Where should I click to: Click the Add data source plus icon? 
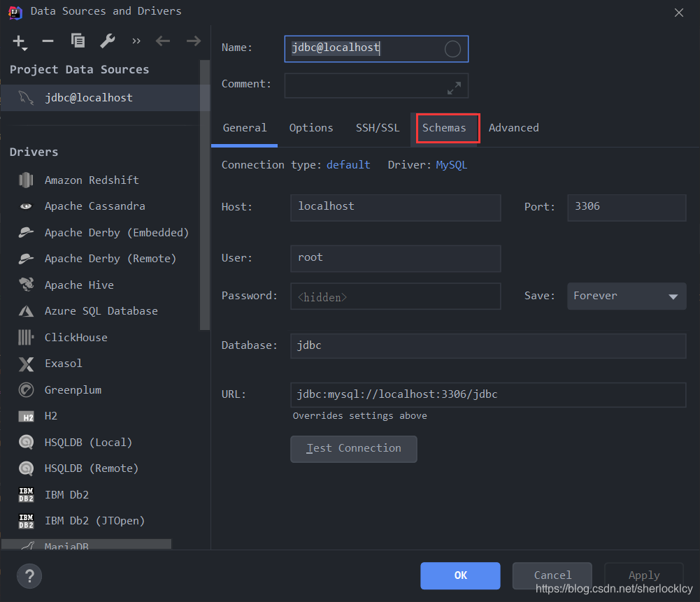click(19, 41)
